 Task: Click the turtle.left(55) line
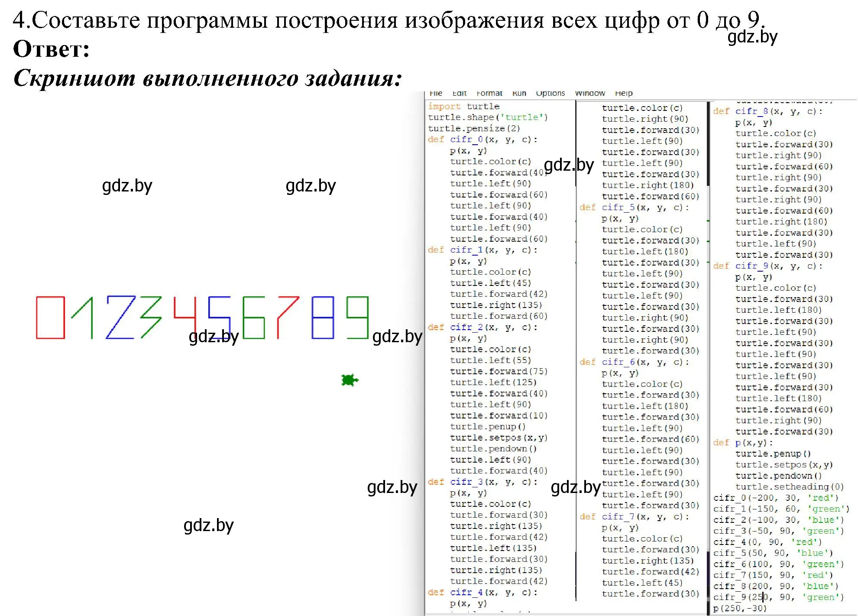[491, 360]
